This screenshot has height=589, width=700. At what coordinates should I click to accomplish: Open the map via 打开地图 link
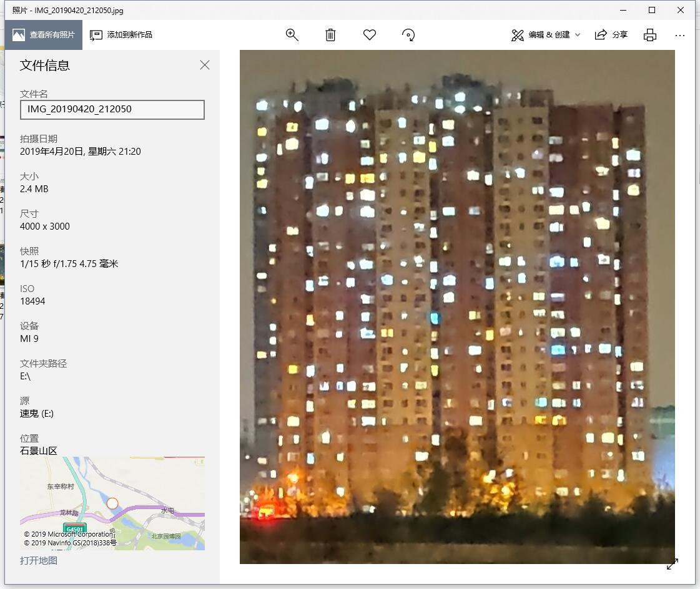(x=38, y=560)
